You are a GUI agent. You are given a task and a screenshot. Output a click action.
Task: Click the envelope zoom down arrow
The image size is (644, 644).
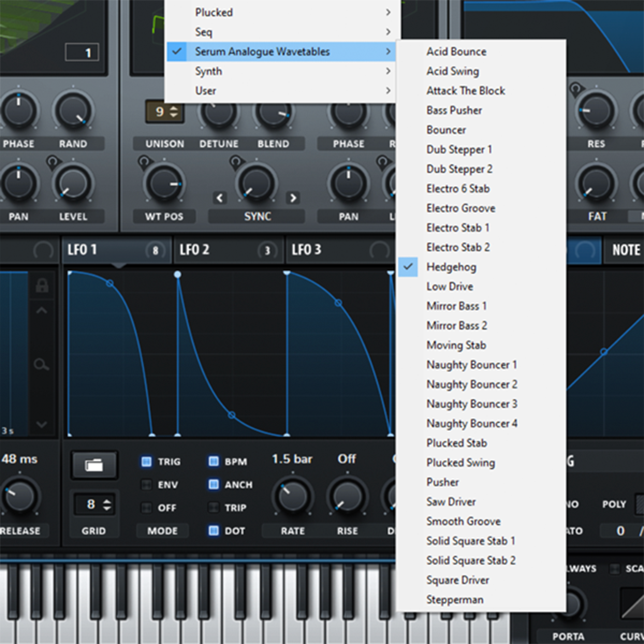42,425
